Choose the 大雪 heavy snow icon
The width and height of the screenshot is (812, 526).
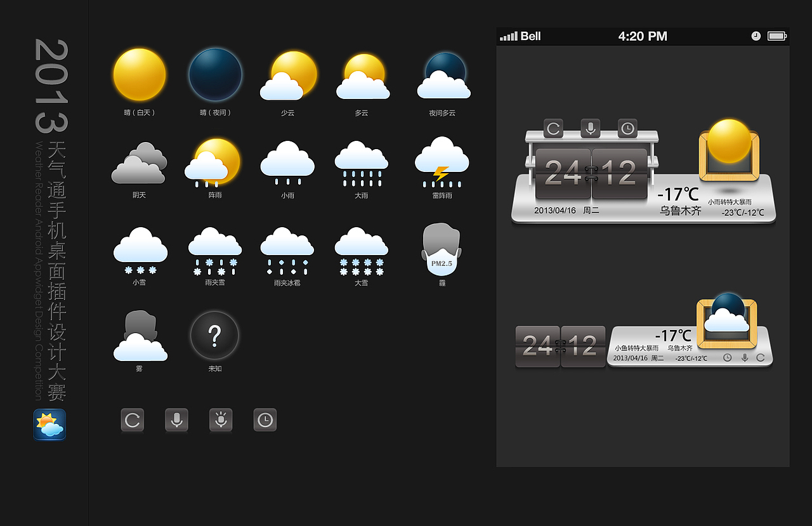362,251
